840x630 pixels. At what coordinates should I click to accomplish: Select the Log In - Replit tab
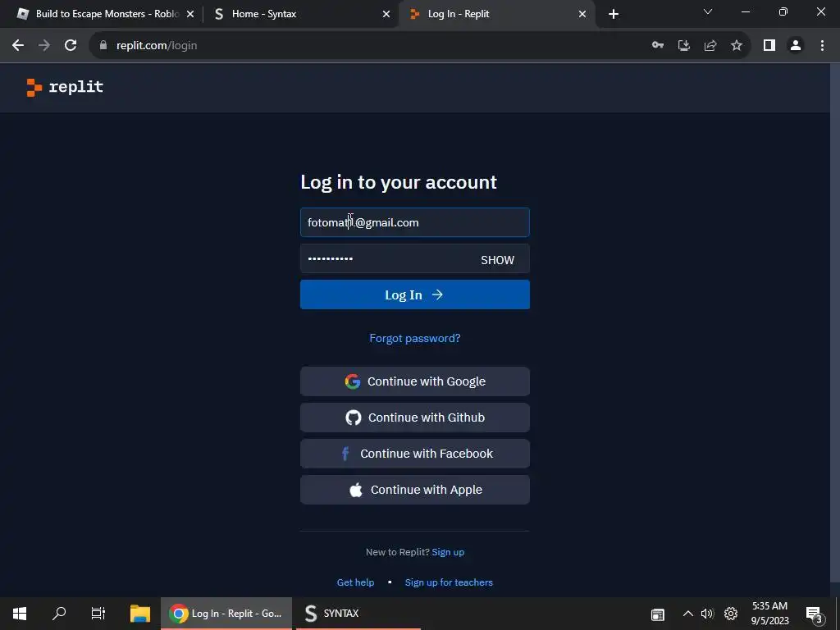(x=496, y=14)
